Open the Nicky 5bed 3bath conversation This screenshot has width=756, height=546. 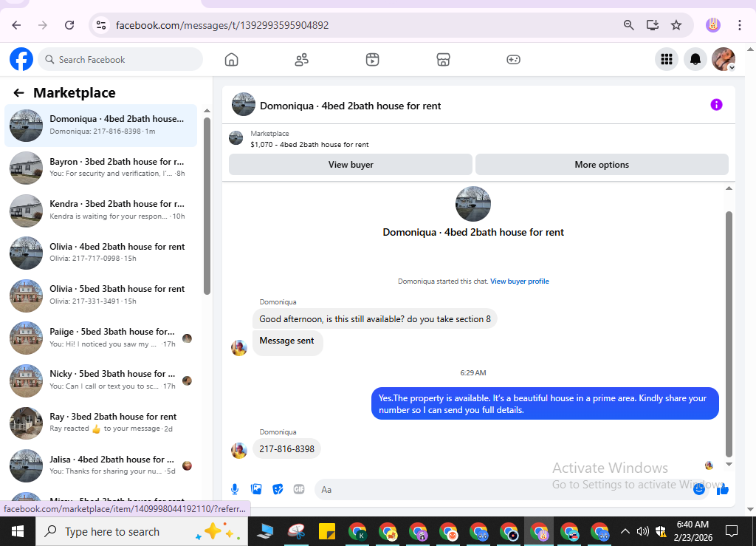coord(100,380)
